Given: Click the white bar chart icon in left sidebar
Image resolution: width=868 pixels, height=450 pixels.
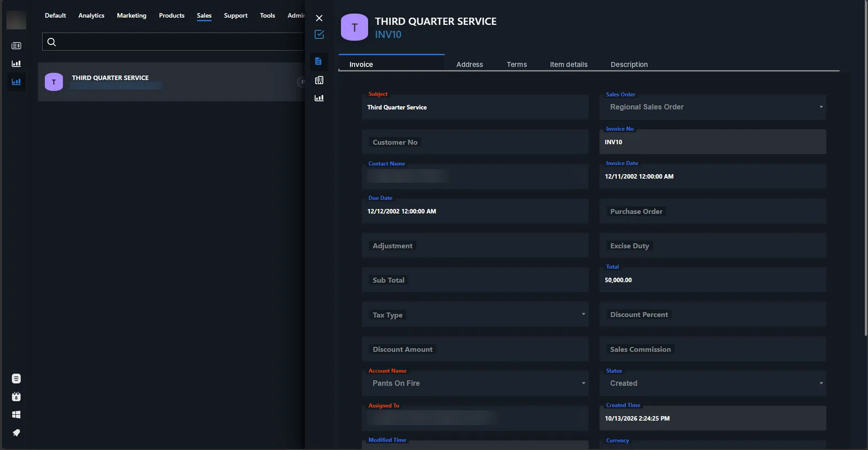Looking at the screenshot, I should click(16, 63).
